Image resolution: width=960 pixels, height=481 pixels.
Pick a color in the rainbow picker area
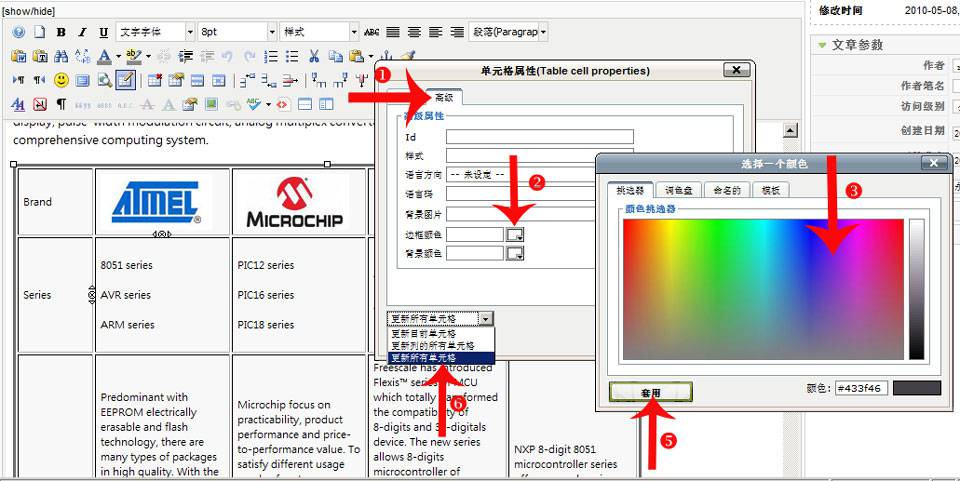[x=763, y=289]
